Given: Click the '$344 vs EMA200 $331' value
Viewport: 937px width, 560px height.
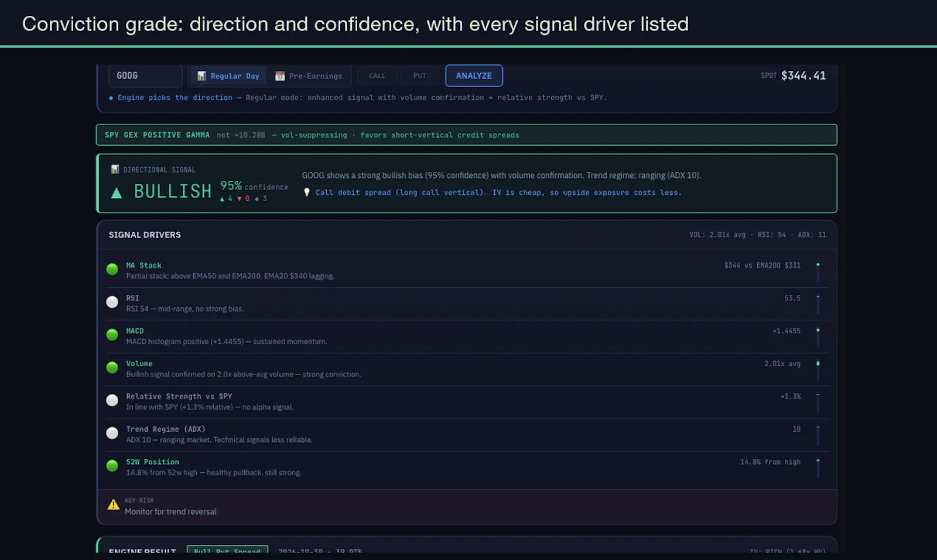Looking at the screenshot, I should point(762,266).
